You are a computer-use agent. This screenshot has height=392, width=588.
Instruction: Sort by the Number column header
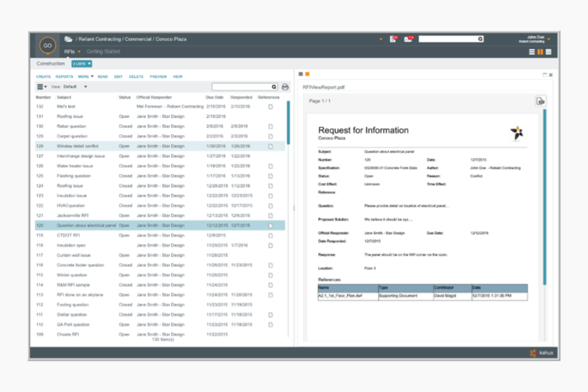(x=43, y=97)
